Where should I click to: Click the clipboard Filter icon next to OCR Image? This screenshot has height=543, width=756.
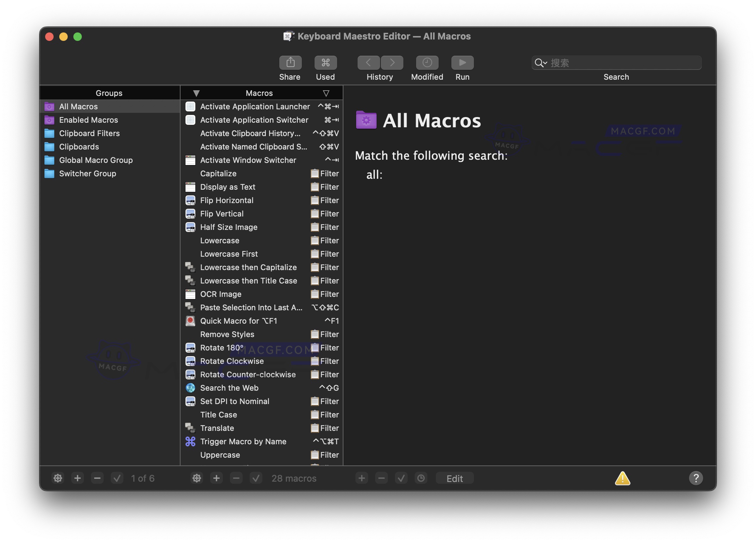pyautogui.click(x=315, y=294)
